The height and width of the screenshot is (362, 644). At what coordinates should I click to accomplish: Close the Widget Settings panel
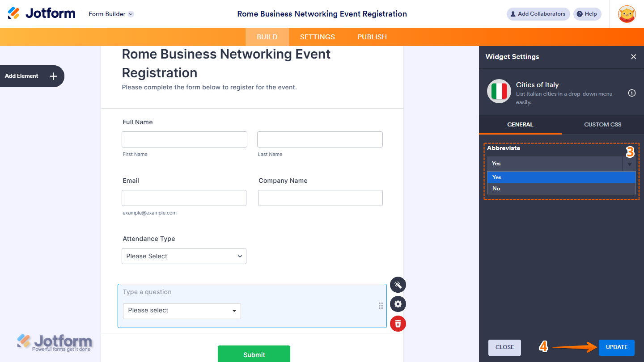pyautogui.click(x=633, y=57)
